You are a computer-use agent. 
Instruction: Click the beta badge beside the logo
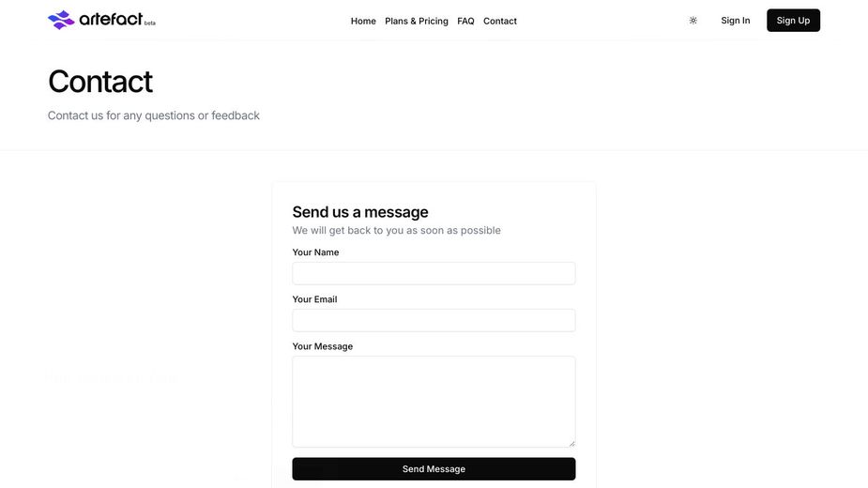[x=150, y=23]
